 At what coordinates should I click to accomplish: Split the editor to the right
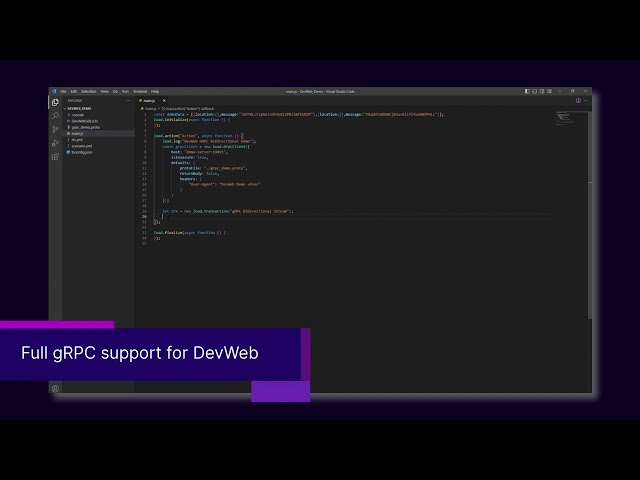pos(578,100)
